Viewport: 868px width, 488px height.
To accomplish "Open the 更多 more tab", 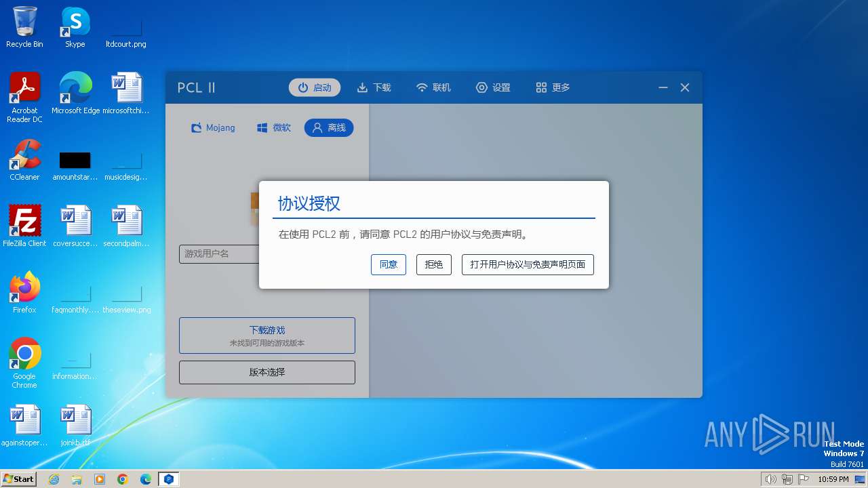I will (553, 87).
